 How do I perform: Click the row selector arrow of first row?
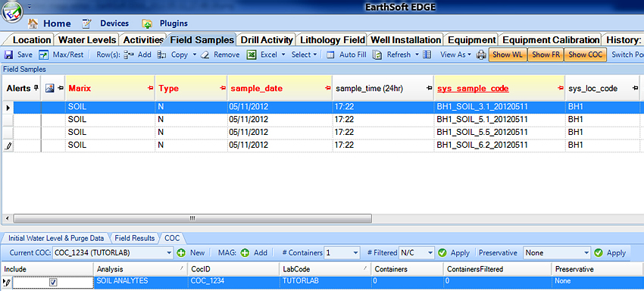point(8,108)
